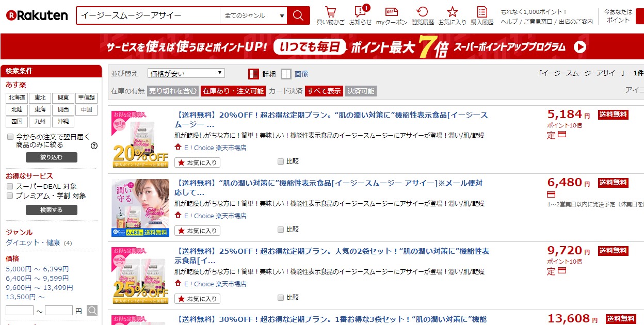
Task: Add 20%OFF item to お気に入り
Action: pyautogui.click(x=198, y=163)
